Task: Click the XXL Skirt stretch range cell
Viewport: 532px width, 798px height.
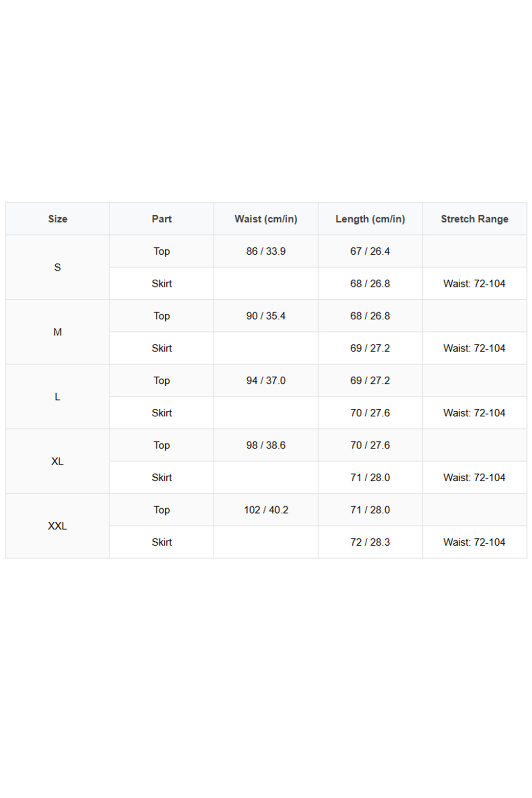Action: click(x=474, y=542)
